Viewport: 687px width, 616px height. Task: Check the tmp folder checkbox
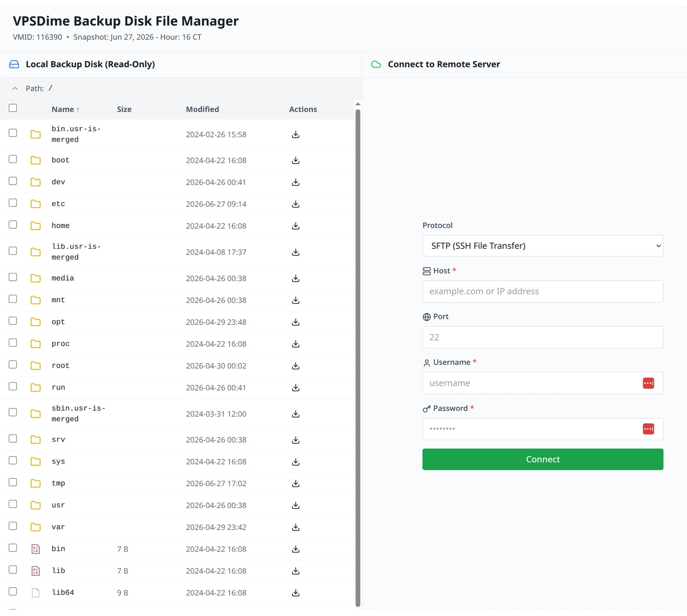click(x=13, y=482)
